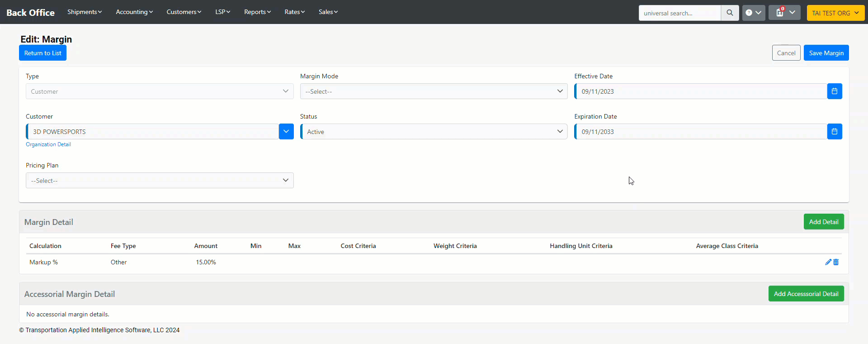Click into the universal search field

click(x=679, y=13)
